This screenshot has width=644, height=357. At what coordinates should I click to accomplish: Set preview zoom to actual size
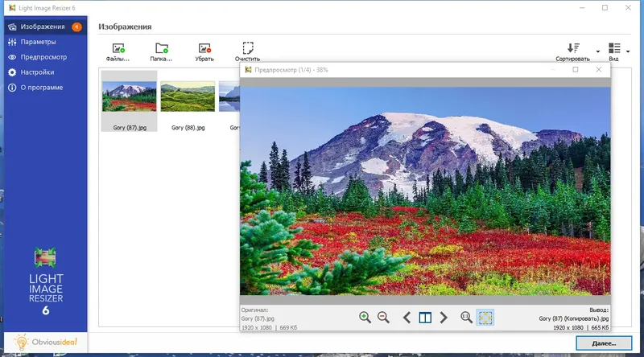click(466, 317)
